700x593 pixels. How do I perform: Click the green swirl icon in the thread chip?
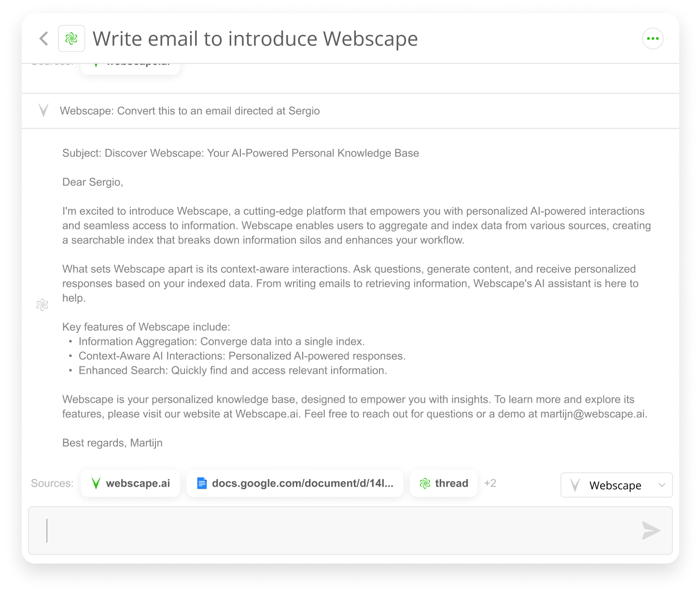(425, 483)
